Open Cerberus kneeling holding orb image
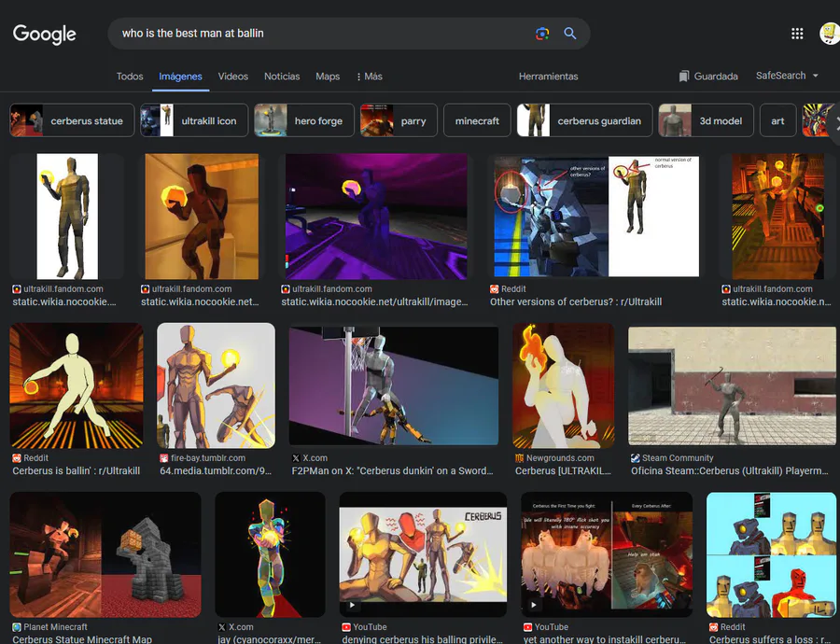Viewport: 840px width, 644px height. point(202,217)
